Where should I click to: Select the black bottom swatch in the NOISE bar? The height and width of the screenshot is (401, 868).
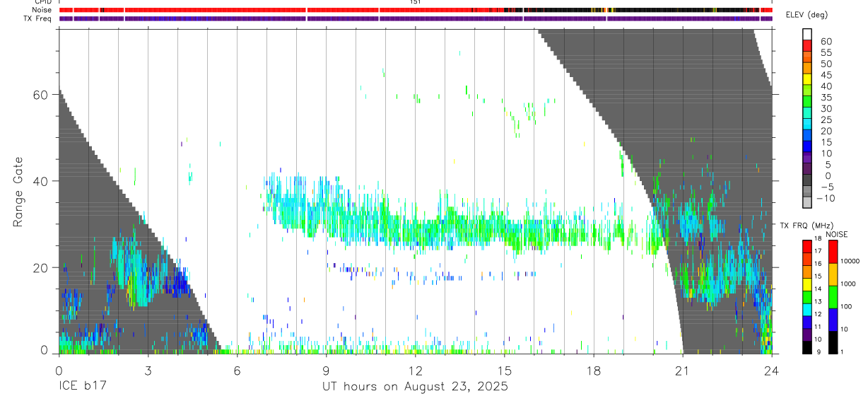point(833,342)
